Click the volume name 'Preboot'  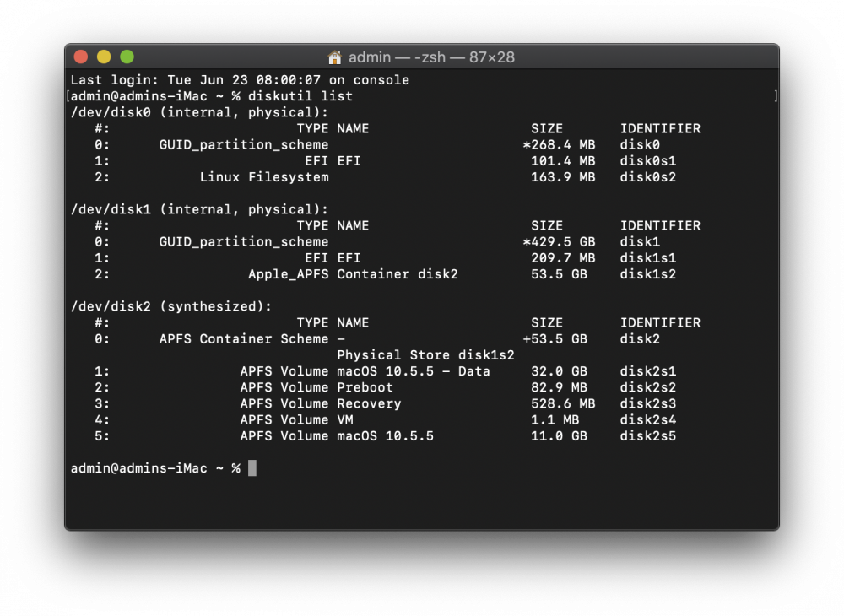click(365, 386)
